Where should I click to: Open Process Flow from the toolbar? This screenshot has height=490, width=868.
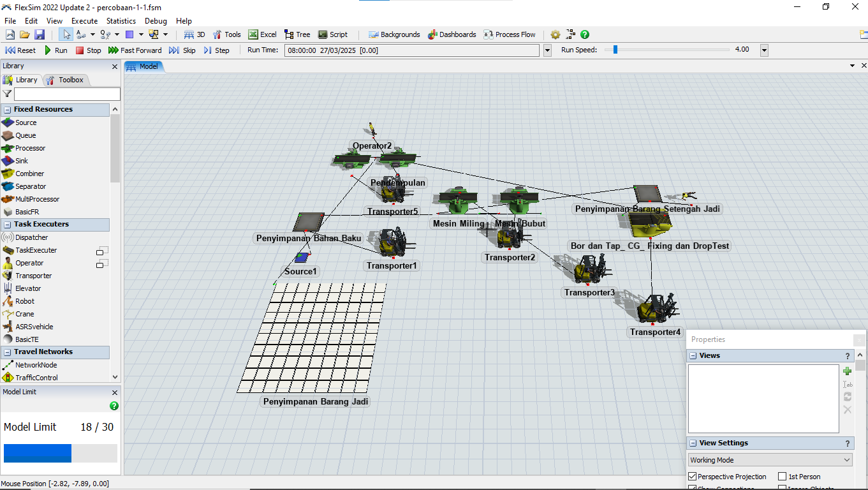point(509,34)
